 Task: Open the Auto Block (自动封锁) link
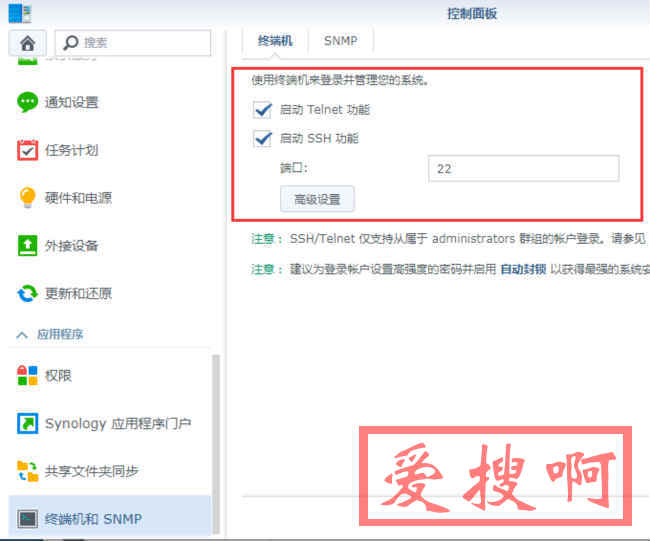click(x=523, y=270)
